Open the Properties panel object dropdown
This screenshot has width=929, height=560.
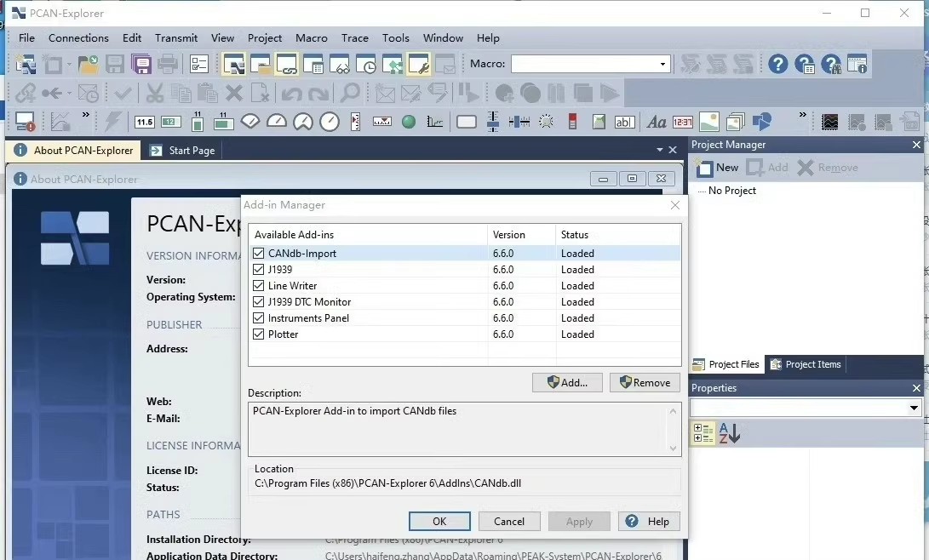pyautogui.click(x=914, y=408)
